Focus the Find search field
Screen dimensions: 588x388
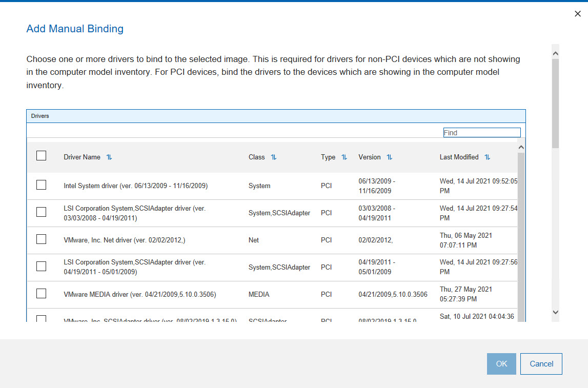click(x=481, y=133)
